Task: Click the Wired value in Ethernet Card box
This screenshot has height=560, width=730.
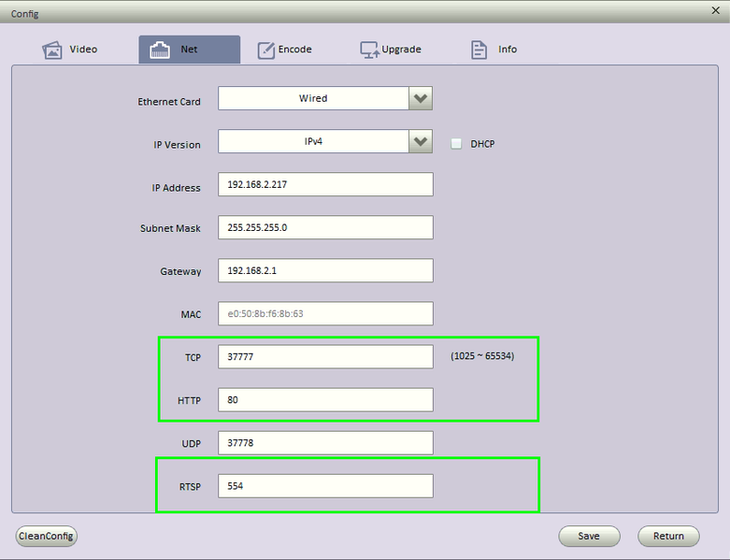Action: tap(313, 98)
